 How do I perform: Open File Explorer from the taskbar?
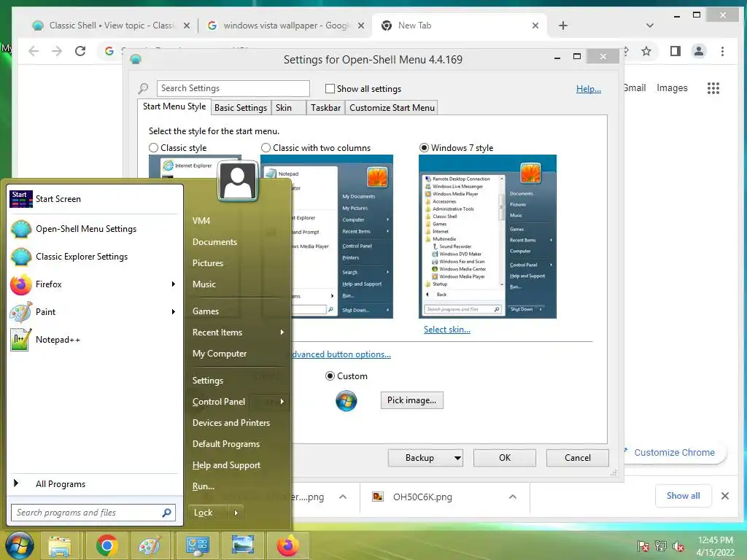click(x=59, y=545)
